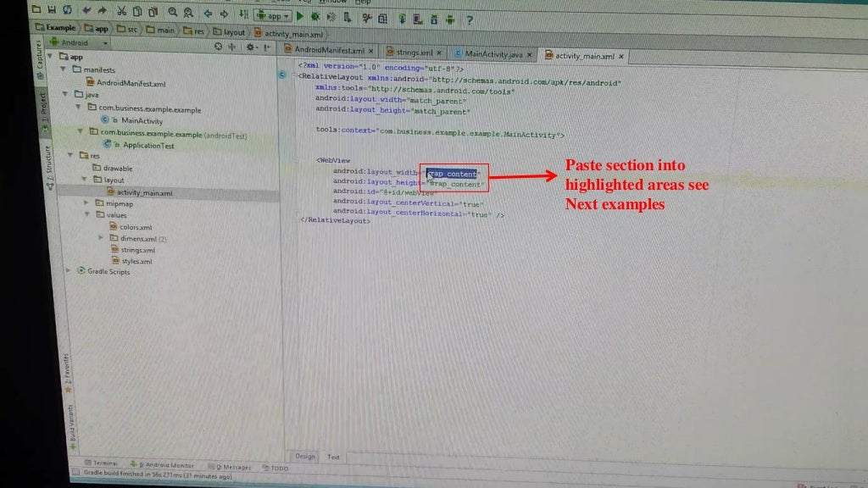The image size is (868, 488).
Task: Click the Replace magnifier icon
Action: pyautogui.click(x=189, y=13)
